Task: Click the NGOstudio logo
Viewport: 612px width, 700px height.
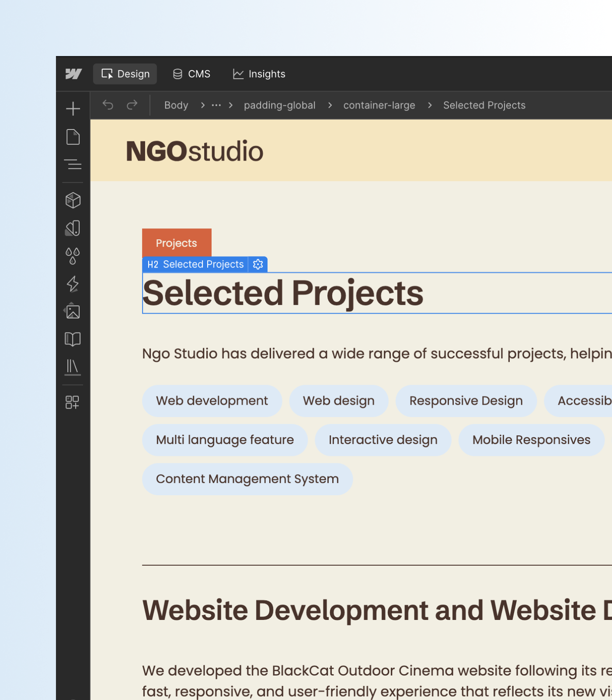Action: pos(195,151)
